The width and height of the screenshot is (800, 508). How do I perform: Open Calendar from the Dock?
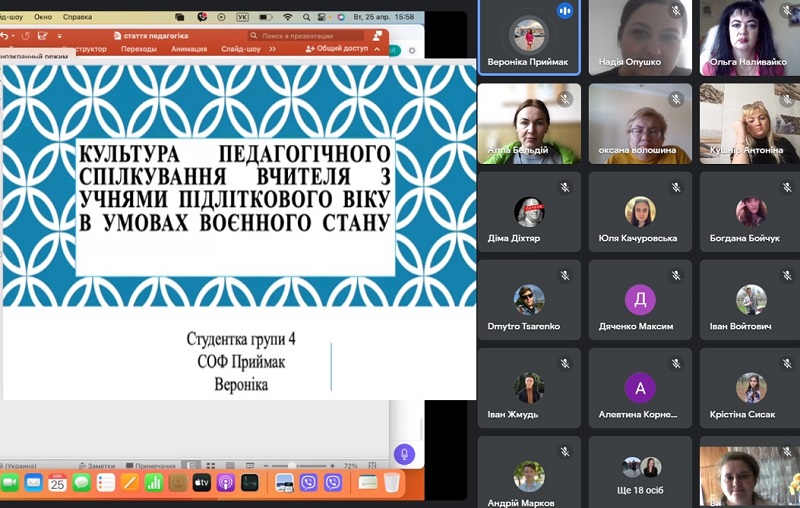pyautogui.click(x=57, y=482)
